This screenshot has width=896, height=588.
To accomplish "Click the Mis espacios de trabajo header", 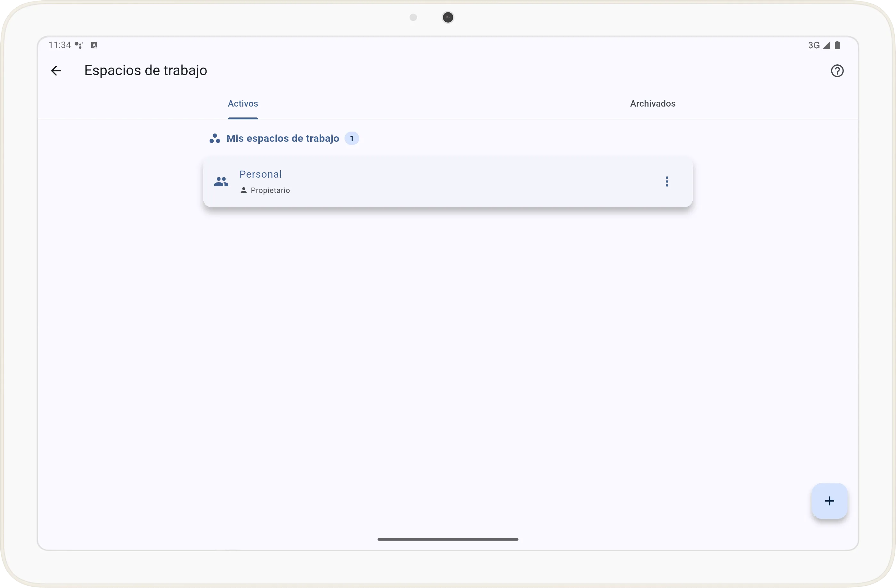I will (x=283, y=139).
